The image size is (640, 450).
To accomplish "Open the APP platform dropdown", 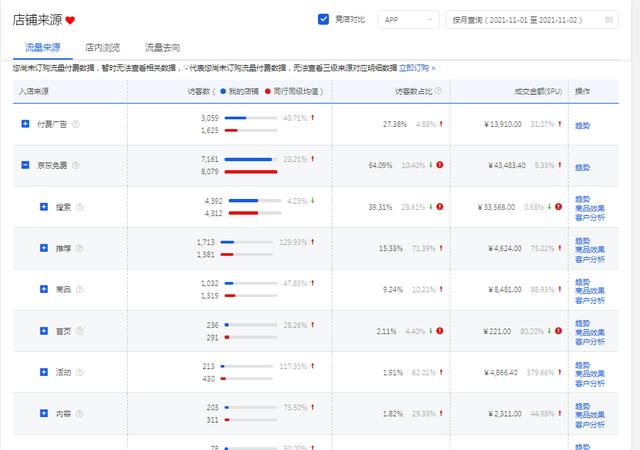I will coord(408,19).
